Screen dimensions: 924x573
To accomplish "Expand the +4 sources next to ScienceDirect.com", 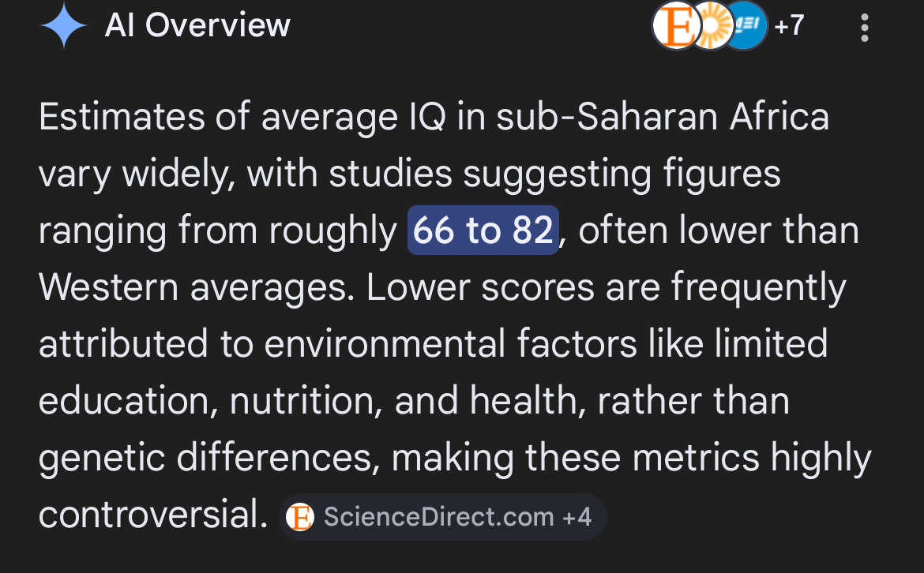I will pos(577,517).
